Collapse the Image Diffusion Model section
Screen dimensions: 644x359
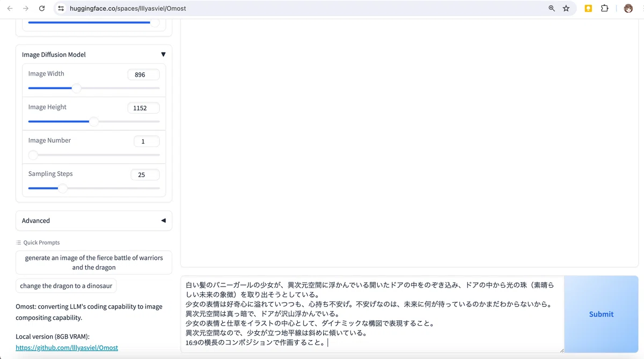pos(163,55)
